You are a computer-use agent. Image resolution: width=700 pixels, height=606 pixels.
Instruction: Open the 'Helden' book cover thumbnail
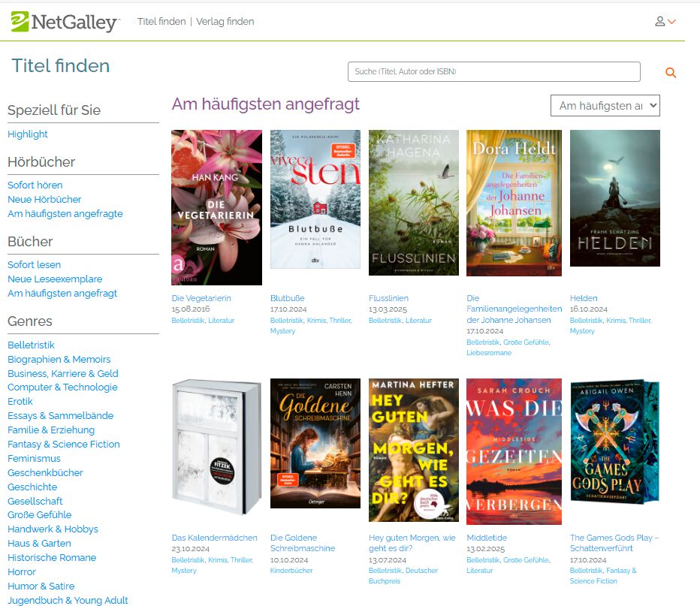(x=614, y=198)
